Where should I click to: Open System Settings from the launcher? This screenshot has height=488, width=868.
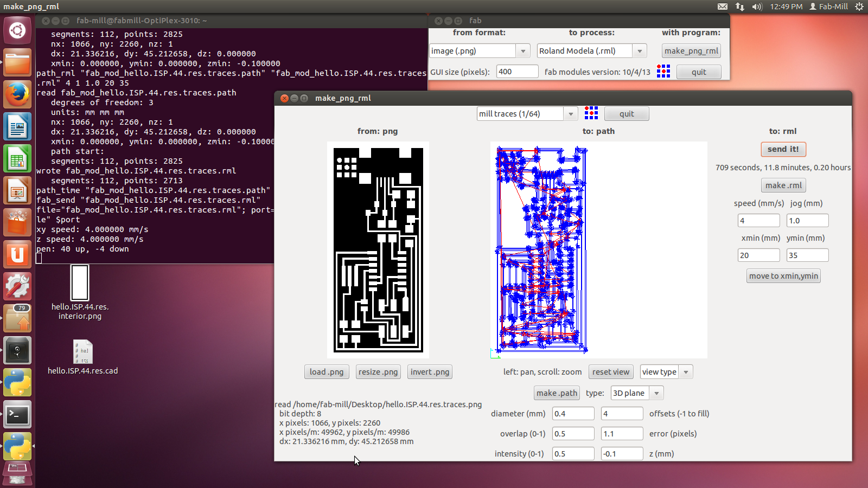(x=17, y=287)
